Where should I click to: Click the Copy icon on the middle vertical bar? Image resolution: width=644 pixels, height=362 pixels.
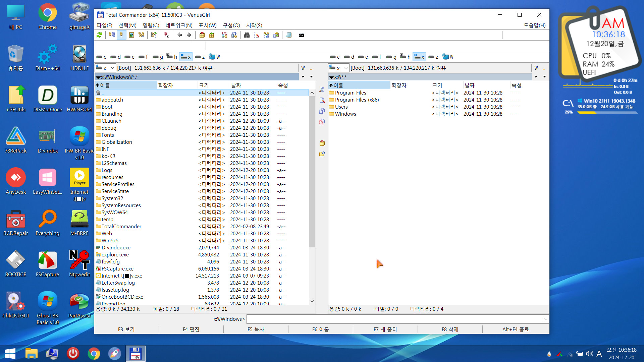(x=322, y=111)
